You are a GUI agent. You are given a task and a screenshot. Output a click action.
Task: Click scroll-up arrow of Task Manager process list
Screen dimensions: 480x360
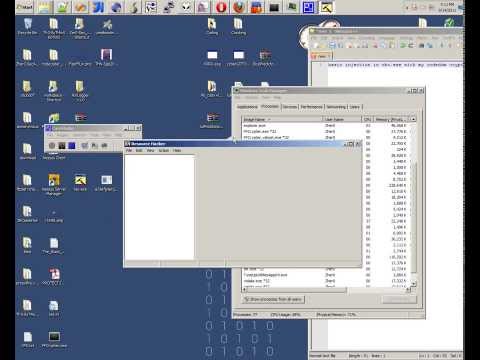(x=413, y=119)
